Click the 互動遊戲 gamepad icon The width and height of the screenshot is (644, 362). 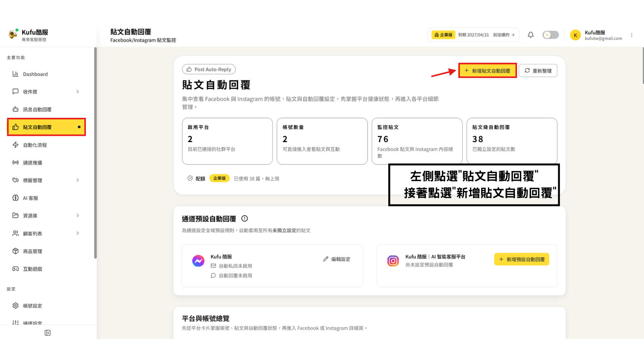point(15,269)
